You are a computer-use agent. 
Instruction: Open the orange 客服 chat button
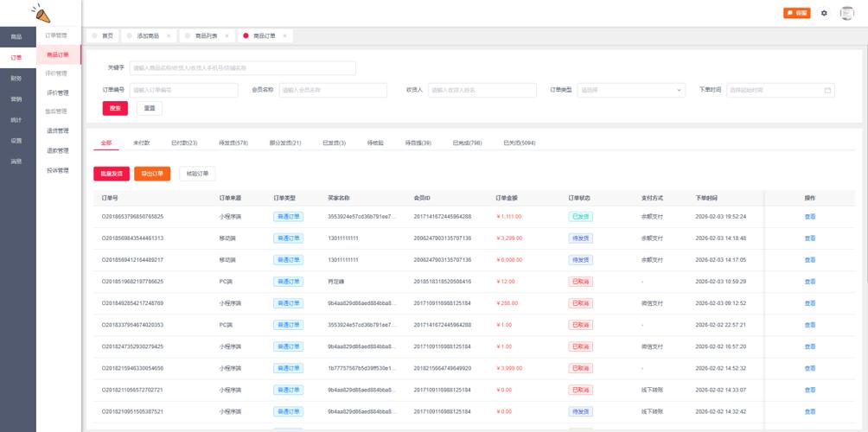[x=796, y=13]
